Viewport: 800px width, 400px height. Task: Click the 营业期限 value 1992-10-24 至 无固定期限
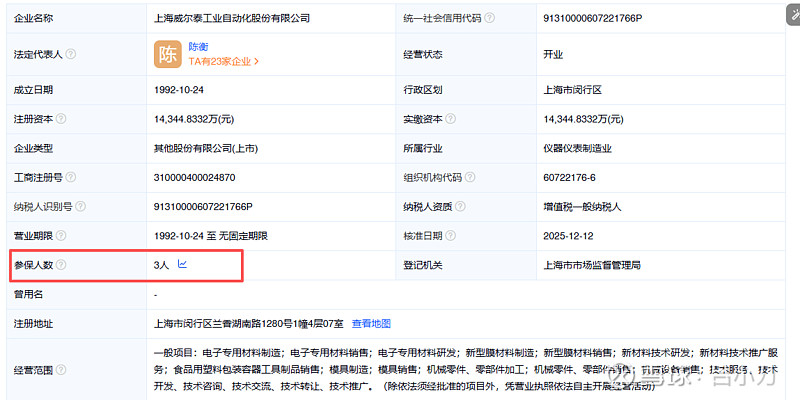tap(211, 236)
